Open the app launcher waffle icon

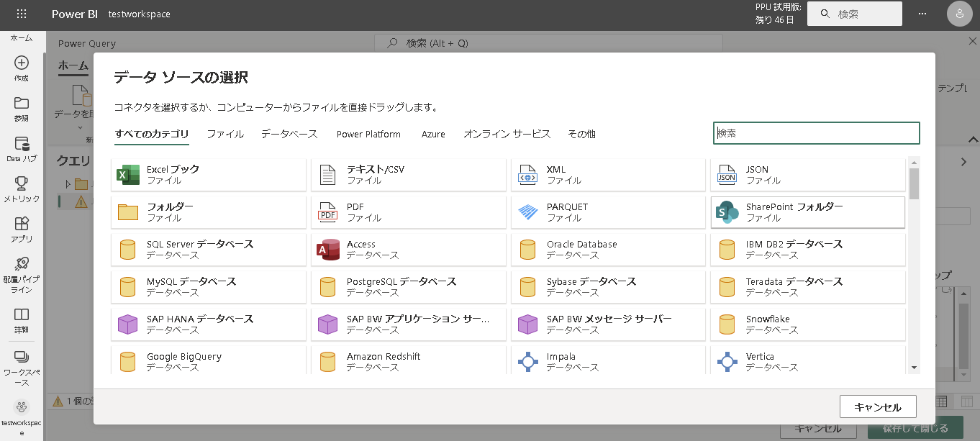(22, 14)
